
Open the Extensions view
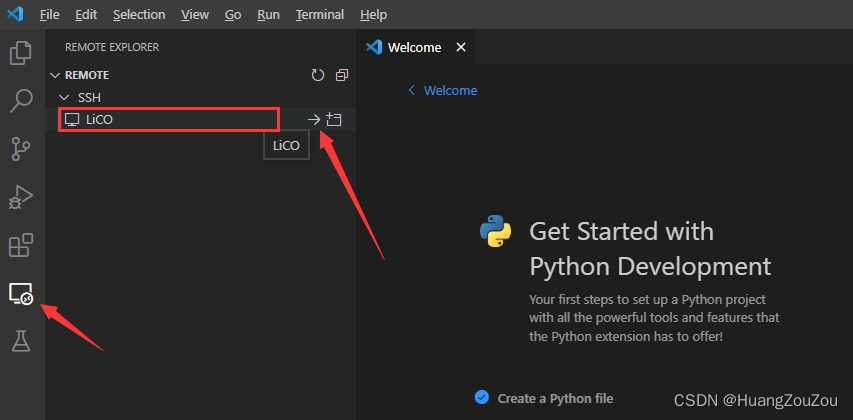(x=21, y=245)
